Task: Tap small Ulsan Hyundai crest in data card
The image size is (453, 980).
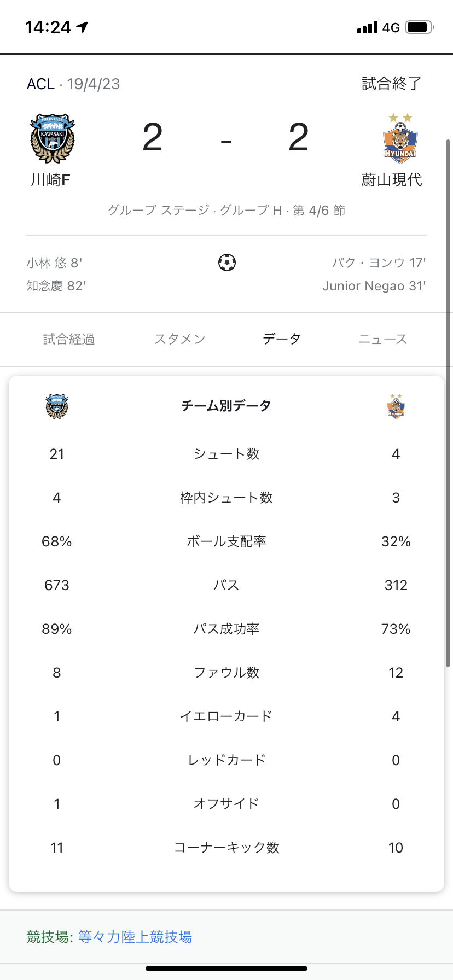Action: [x=396, y=406]
